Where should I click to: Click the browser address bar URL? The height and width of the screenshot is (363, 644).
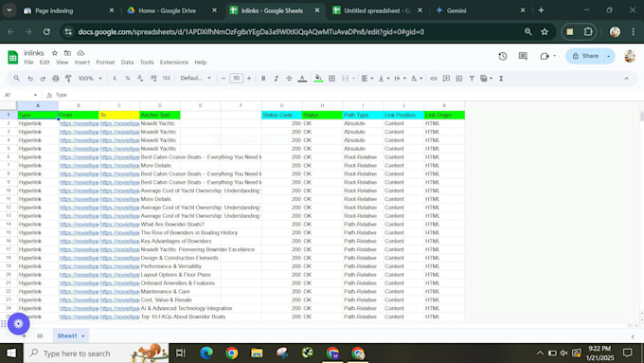click(251, 31)
